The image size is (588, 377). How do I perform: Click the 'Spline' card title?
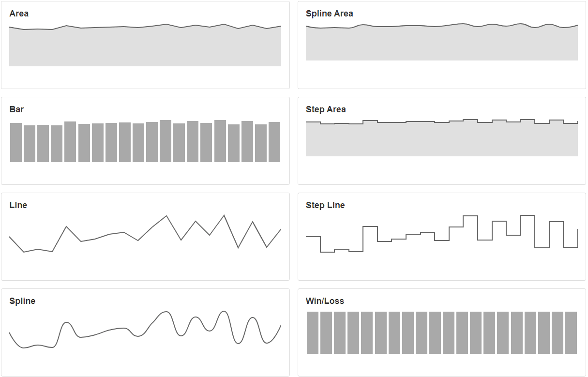(x=22, y=301)
